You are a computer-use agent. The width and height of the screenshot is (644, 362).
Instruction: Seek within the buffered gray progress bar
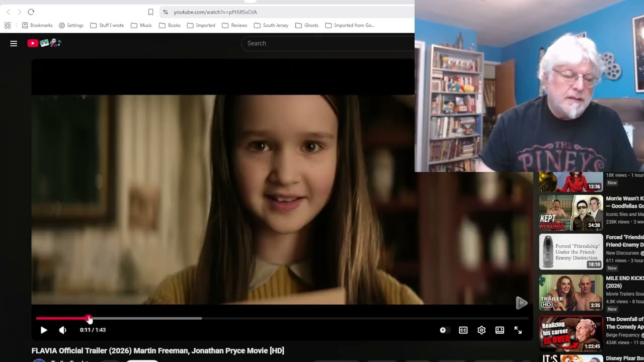point(146,318)
